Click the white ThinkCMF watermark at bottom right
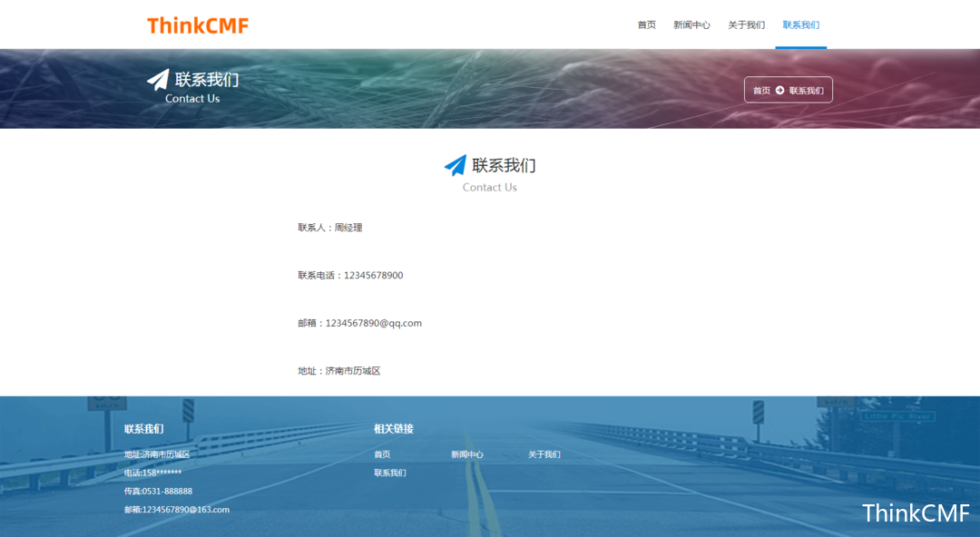The height and width of the screenshot is (537, 980). coord(916,513)
